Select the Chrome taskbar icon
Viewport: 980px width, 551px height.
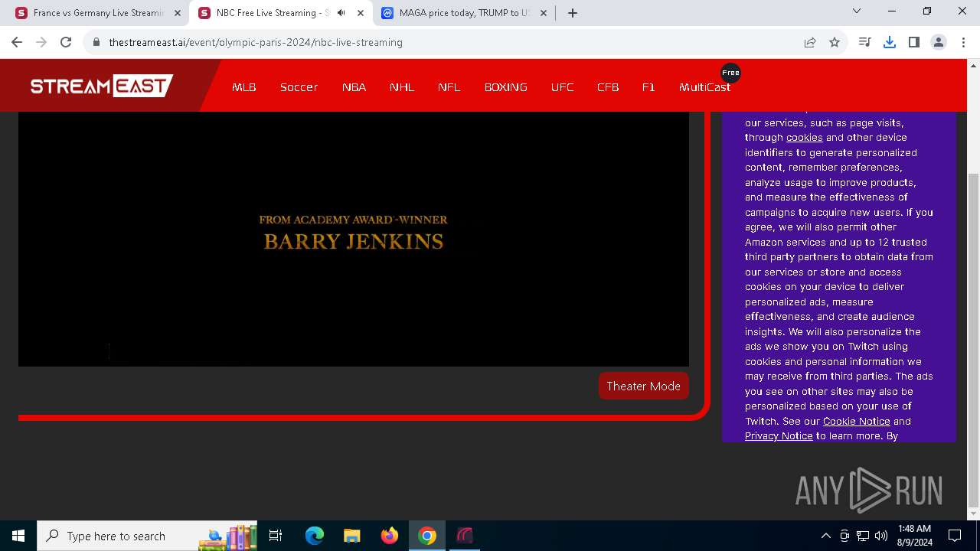[x=427, y=536]
